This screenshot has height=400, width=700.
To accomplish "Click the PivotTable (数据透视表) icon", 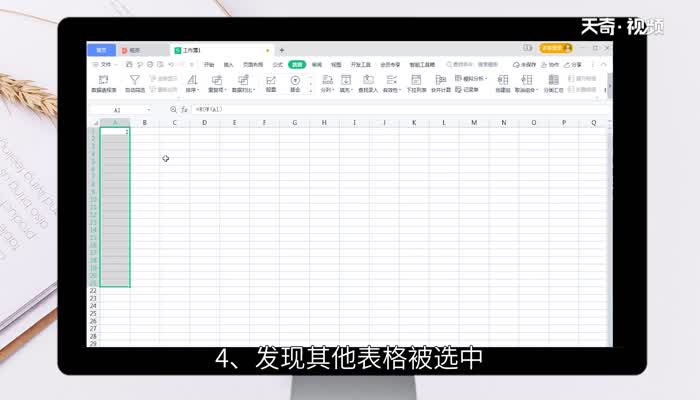I will click(104, 80).
